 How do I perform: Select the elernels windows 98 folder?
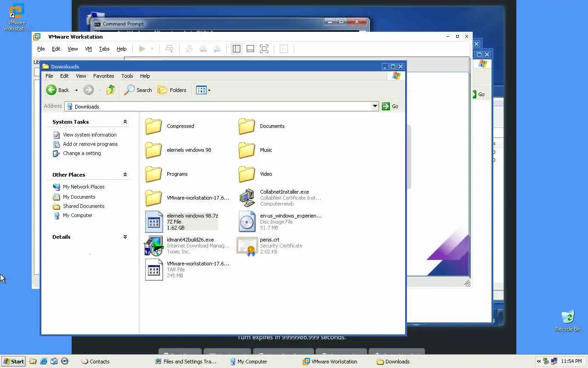153,150
